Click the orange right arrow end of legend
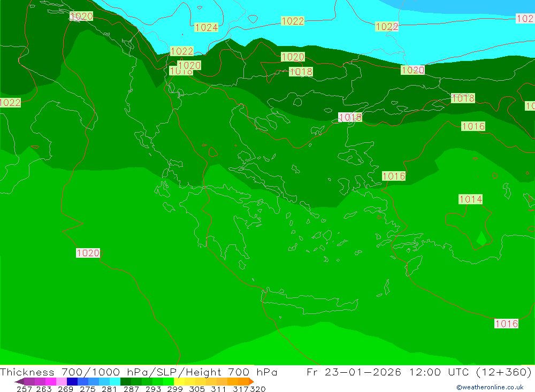The height and width of the screenshot is (392, 535). (x=251, y=381)
